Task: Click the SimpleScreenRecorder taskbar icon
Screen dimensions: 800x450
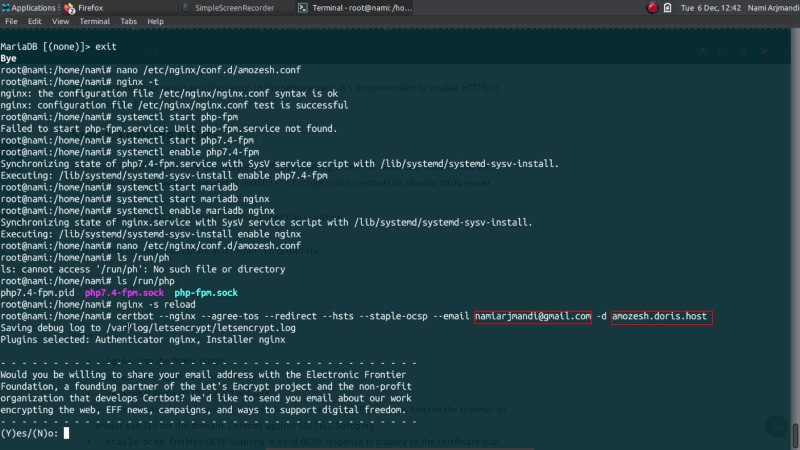Action: tap(186, 8)
